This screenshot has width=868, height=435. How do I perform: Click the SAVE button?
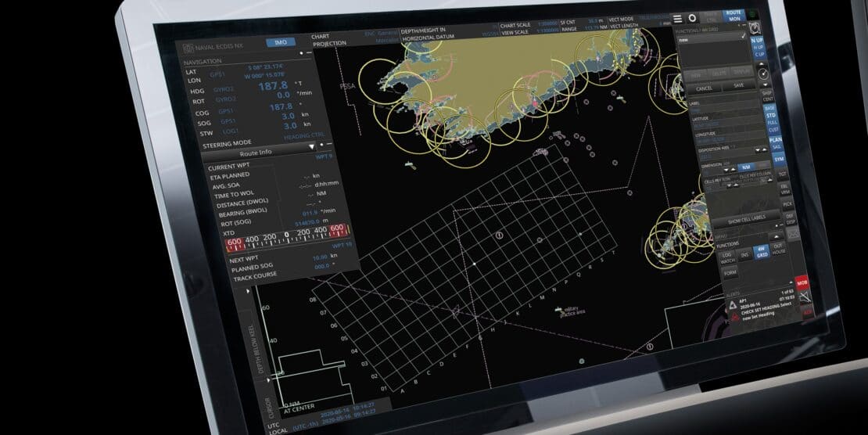739,85
